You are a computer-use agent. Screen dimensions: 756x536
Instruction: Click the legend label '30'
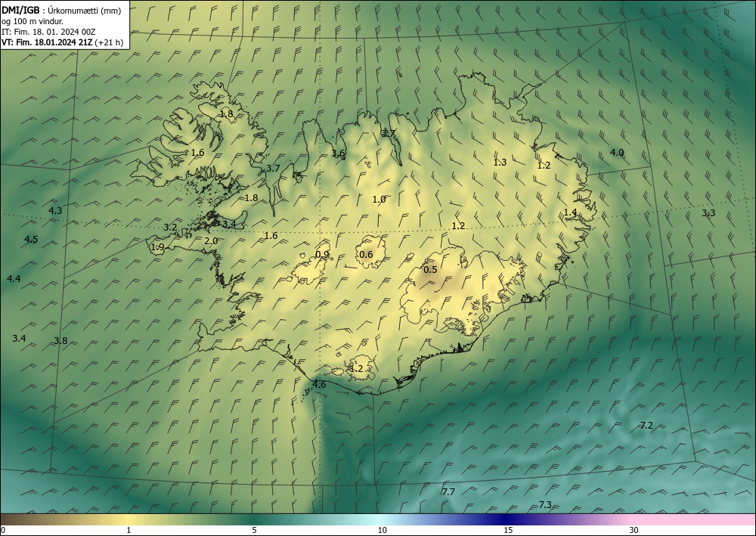[x=634, y=530]
